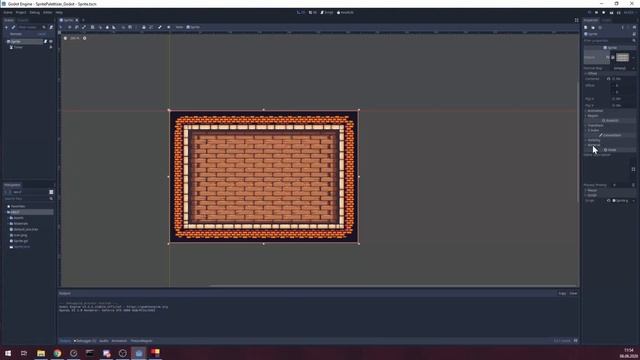This screenshot has width=640, height=360.
Task: Open the Editor menu
Action: click(x=48, y=13)
